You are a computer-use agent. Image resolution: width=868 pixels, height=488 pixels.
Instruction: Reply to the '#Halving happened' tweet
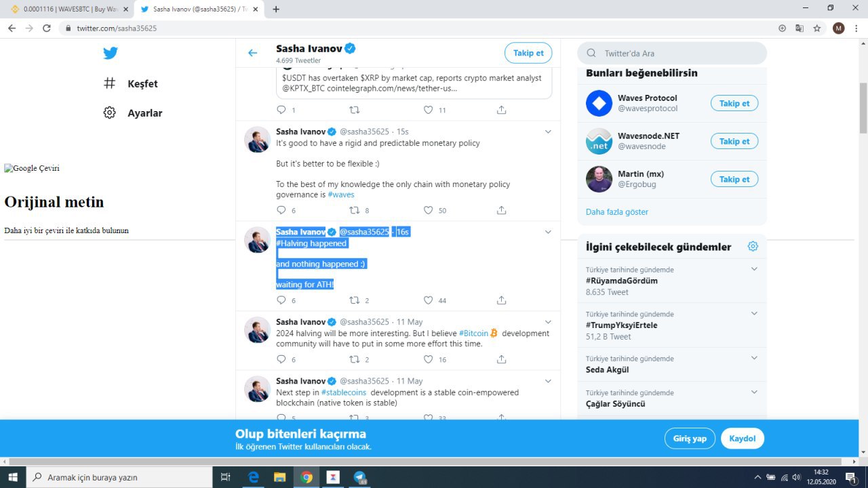pos(281,300)
